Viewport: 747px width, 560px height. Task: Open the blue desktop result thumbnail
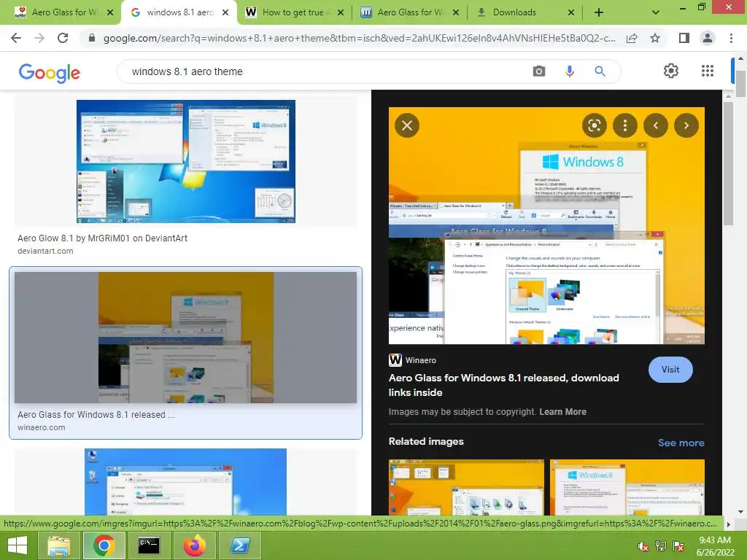pyautogui.click(x=186, y=482)
